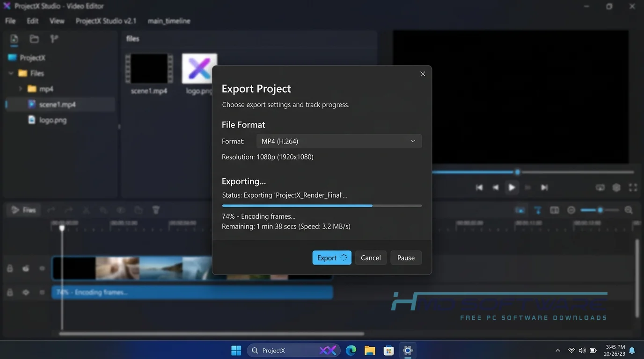Image resolution: width=644 pixels, height=359 pixels.
Task: Open Microsoft Edge from taskbar
Action: (x=351, y=350)
